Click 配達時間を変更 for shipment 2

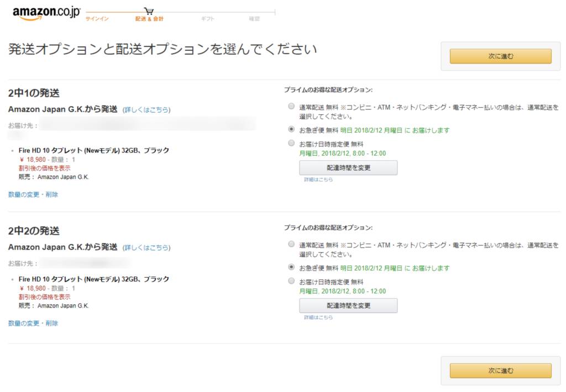pos(348,305)
